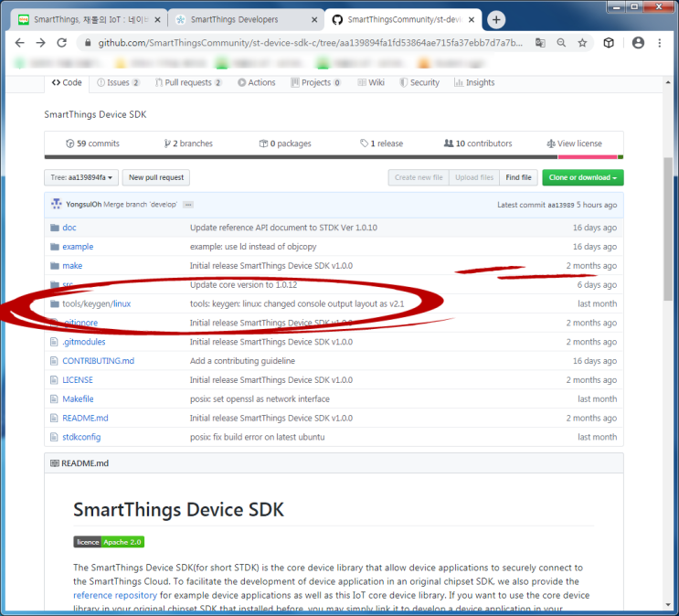Viewport: 679px width, 616px height.
Task: Open the example folder
Action: coord(78,247)
